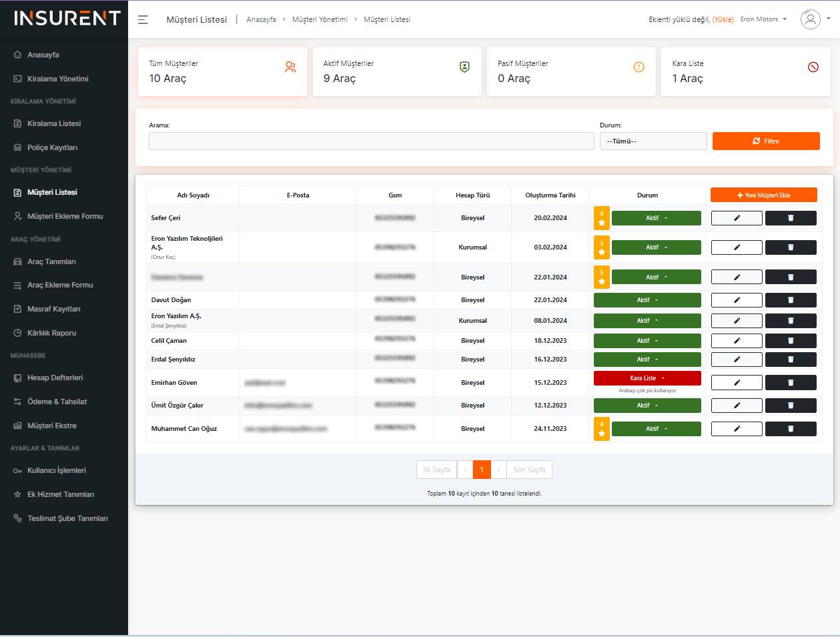Viewport: 840px width, 637px height.
Task: Click edit pencil for Emirhan Göven row
Action: click(737, 383)
